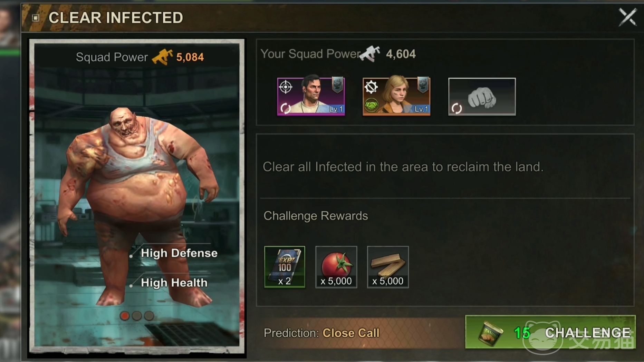The image size is (644, 362).
Task: Open the empty fist squad slot
Action: pos(482,96)
